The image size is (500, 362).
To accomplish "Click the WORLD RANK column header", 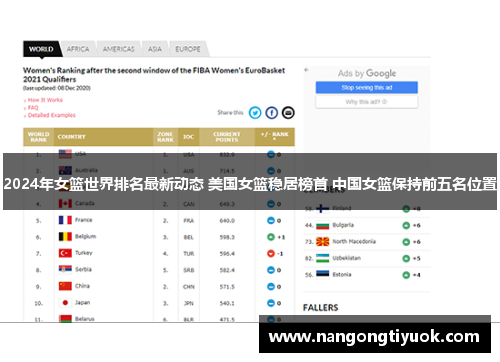I will [39, 137].
